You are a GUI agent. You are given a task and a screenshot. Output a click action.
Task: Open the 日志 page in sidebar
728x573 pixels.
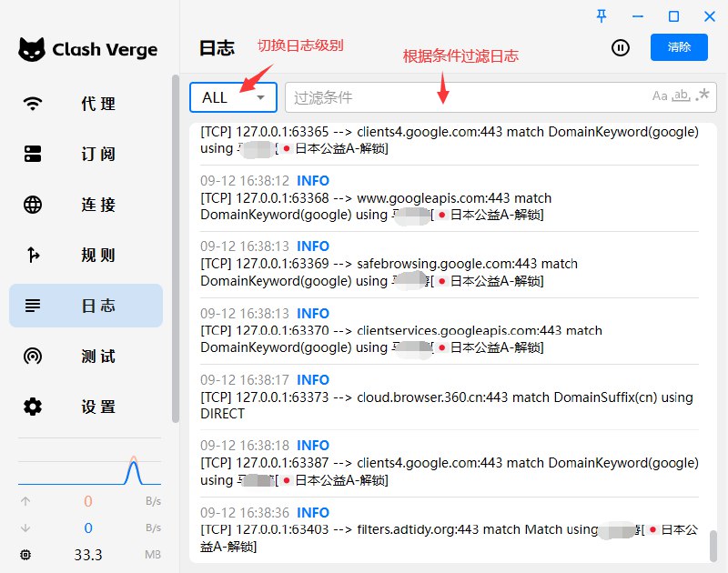coord(86,306)
